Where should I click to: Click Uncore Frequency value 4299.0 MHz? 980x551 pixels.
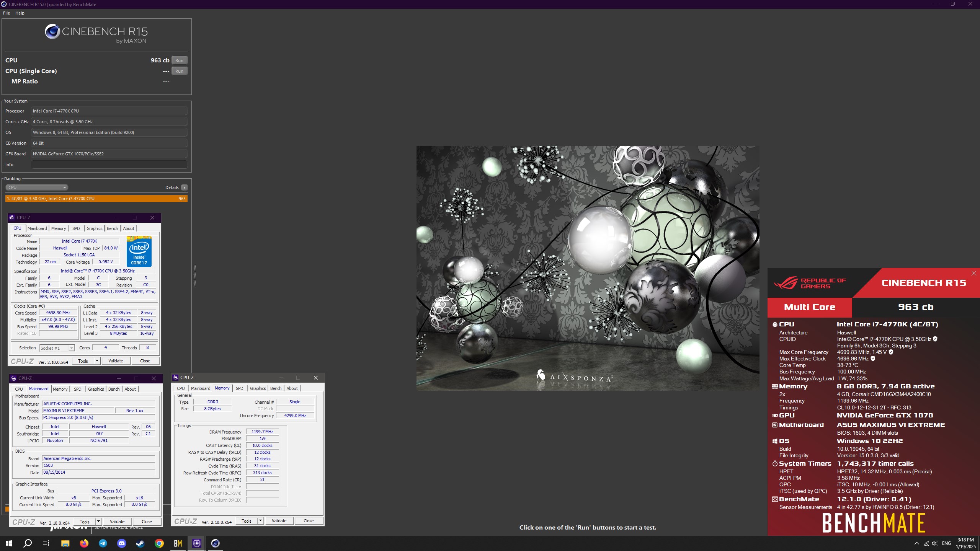pos(295,416)
